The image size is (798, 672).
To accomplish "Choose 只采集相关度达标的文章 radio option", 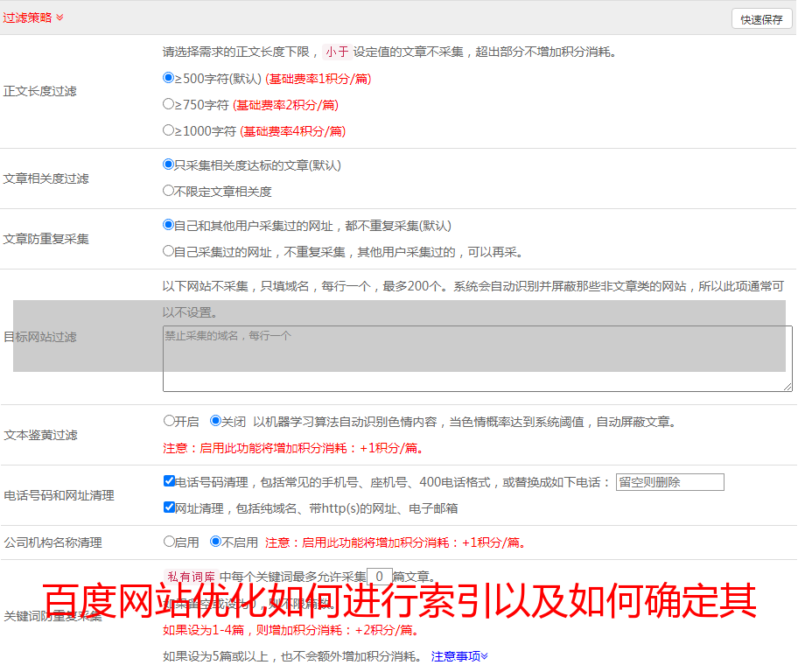I will [168, 164].
